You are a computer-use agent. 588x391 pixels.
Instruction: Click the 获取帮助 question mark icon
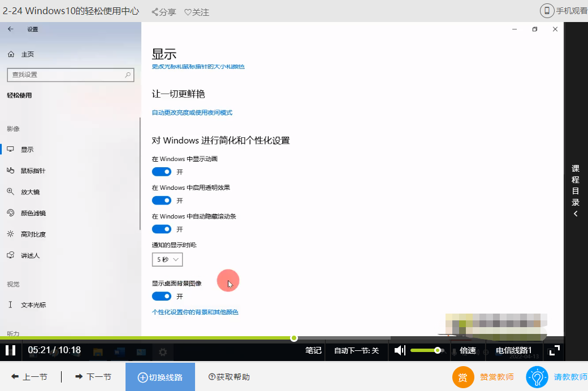(x=212, y=377)
